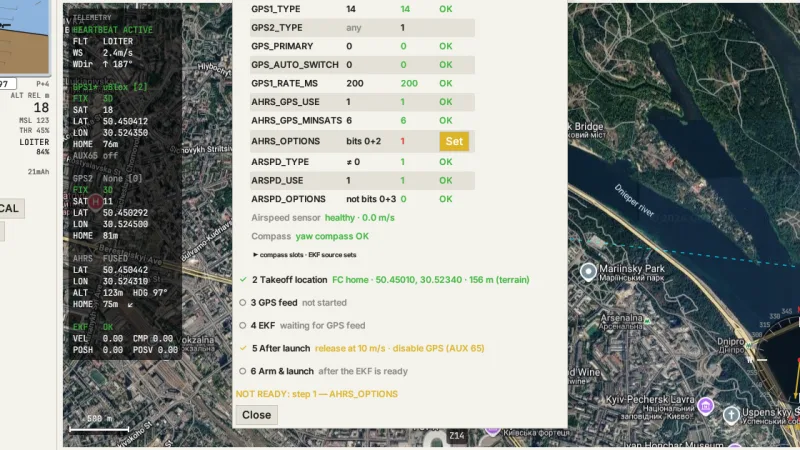Screen dimensions: 800x450
Task: Close the preflight checklist dialog
Action: click(257, 415)
